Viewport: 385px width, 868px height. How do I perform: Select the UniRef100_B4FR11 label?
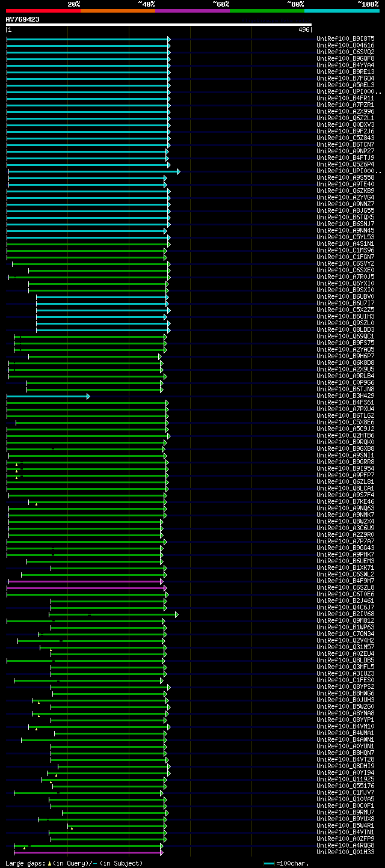[345, 98]
